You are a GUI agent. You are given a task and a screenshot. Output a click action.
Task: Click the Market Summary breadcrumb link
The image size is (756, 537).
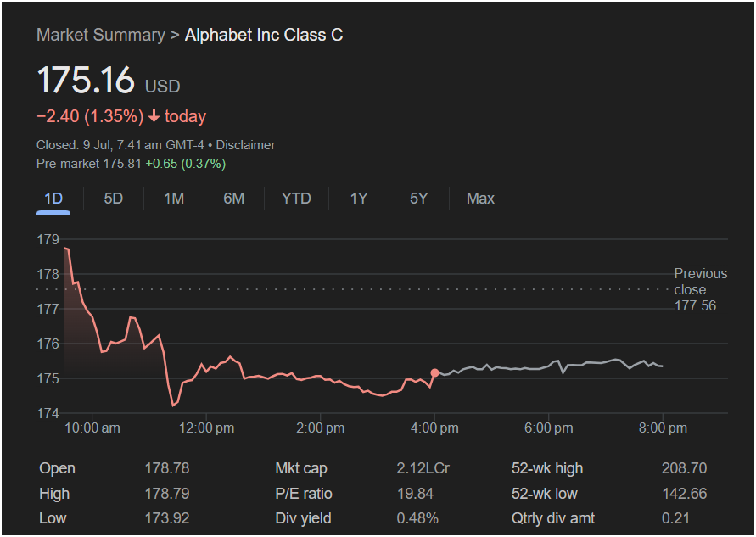(x=100, y=35)
